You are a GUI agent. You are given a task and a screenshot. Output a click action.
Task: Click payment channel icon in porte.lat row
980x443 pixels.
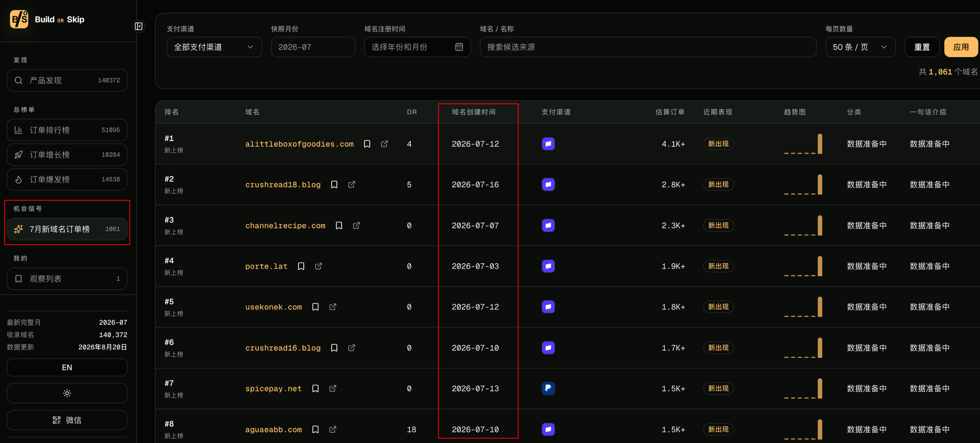point(548,266)
